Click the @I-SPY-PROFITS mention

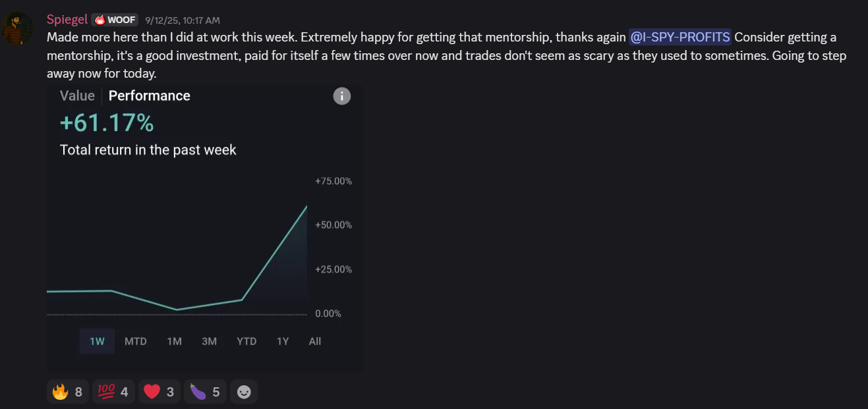click(x=680, y=38)
